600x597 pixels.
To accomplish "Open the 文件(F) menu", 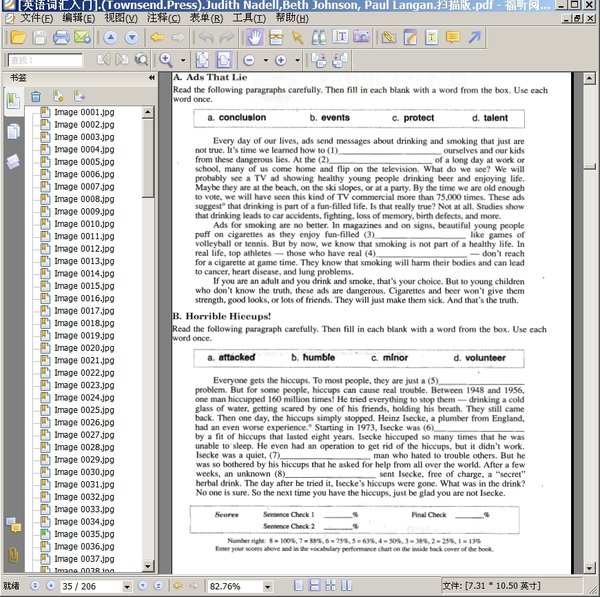I will pos(36,18).
